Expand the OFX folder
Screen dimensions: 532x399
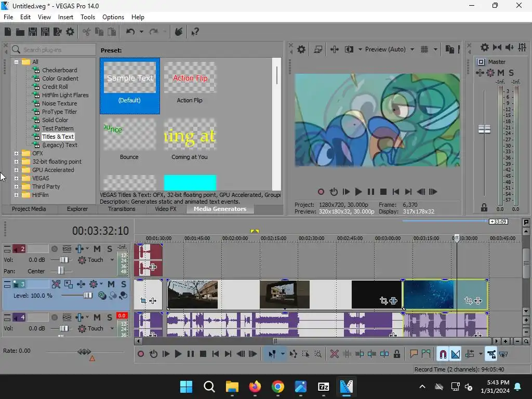[x=16, y=153]
